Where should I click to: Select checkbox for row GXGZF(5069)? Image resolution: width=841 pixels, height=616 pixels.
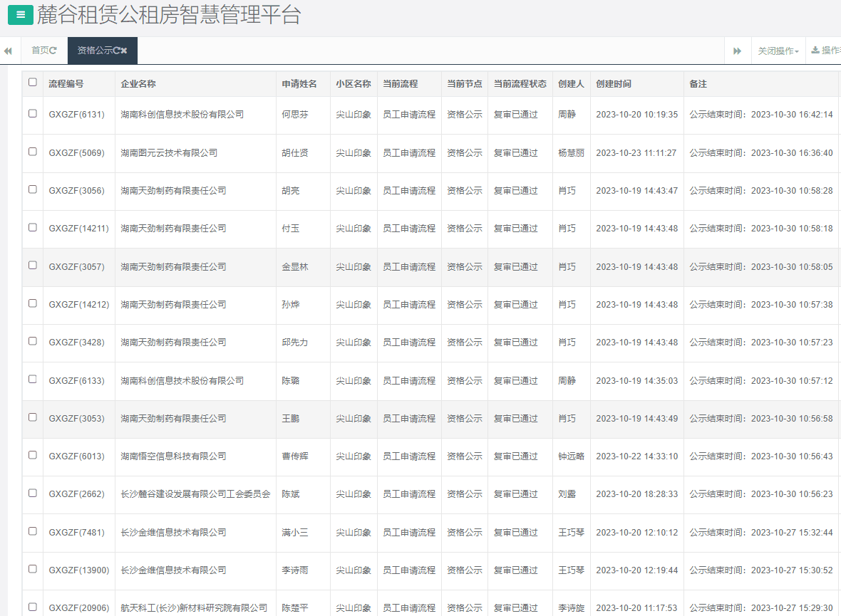(x=33, y=152)
